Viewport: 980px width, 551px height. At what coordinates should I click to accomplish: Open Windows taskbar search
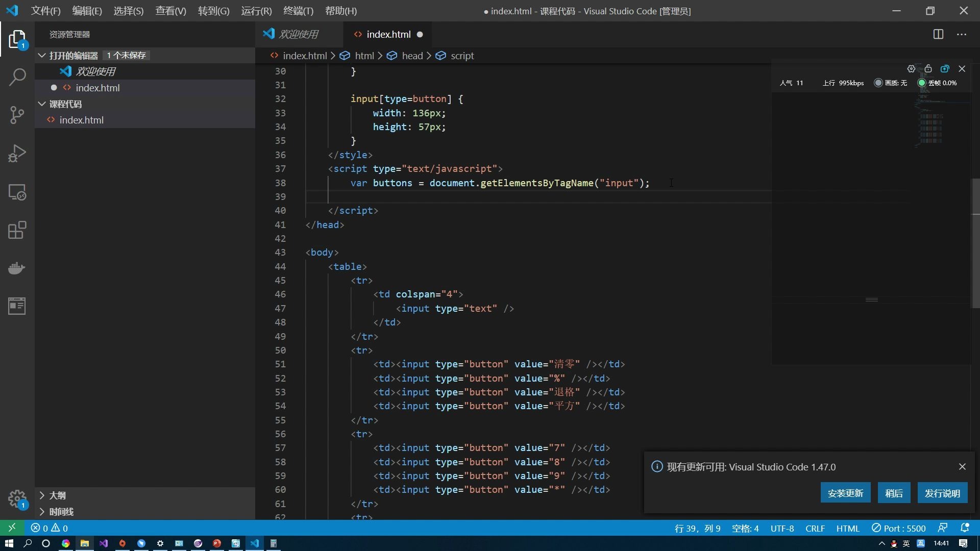tap(28, 543)
